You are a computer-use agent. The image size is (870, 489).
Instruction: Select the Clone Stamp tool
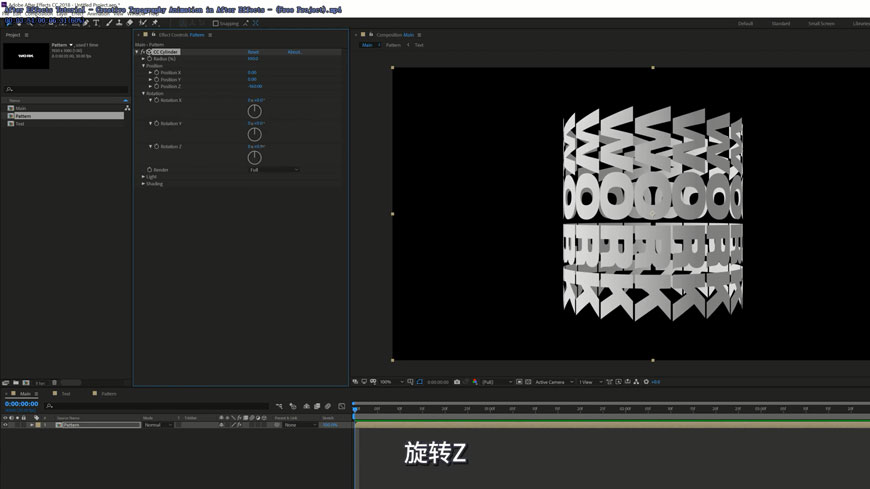tap(119, 23)
